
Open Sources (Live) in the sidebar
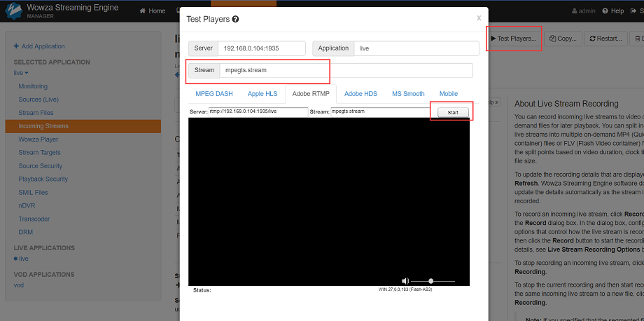click(38, 100)
